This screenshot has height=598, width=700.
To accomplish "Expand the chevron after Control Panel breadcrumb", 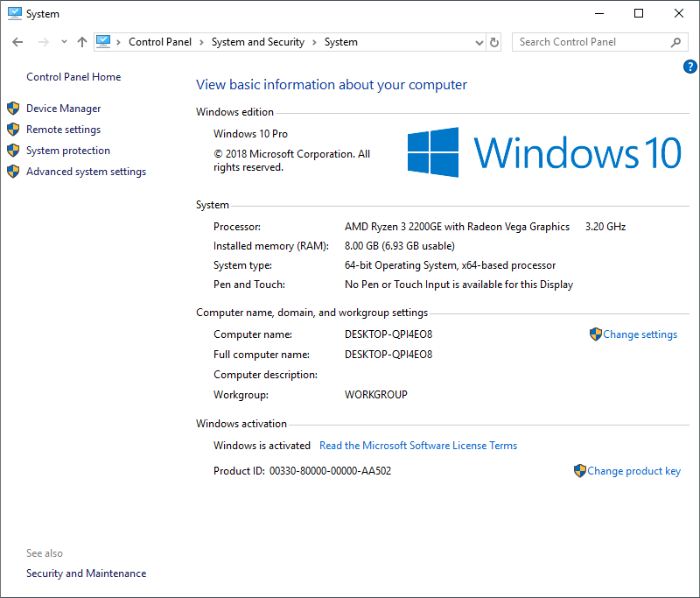I will (201, 42).
